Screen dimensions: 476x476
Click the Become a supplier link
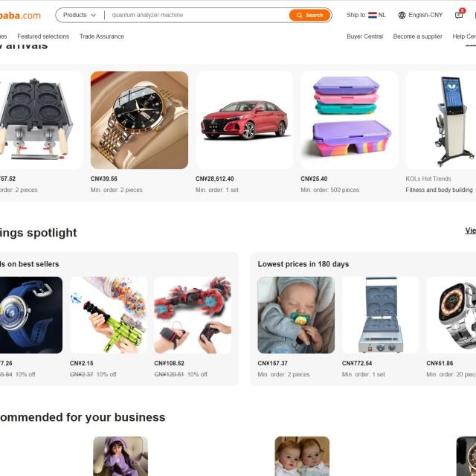(417, 36)
